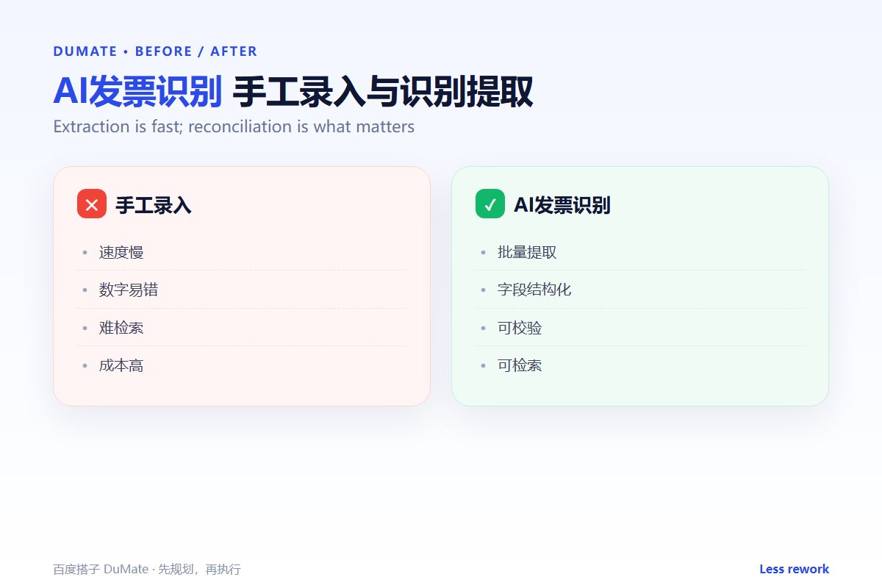Click the AI发票识别 card heading
Image resolution: width=882 pixels, height=588 pixels.
click(x=562, y=205)
